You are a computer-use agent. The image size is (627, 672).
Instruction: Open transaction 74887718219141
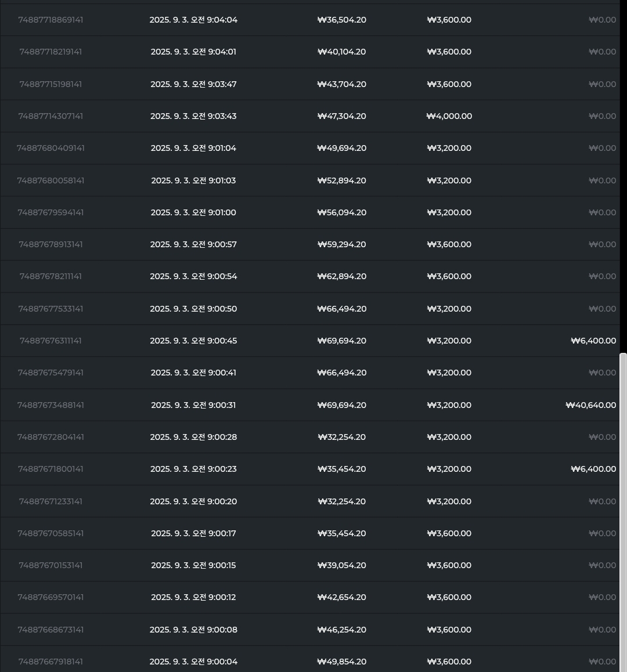(51, 52)
